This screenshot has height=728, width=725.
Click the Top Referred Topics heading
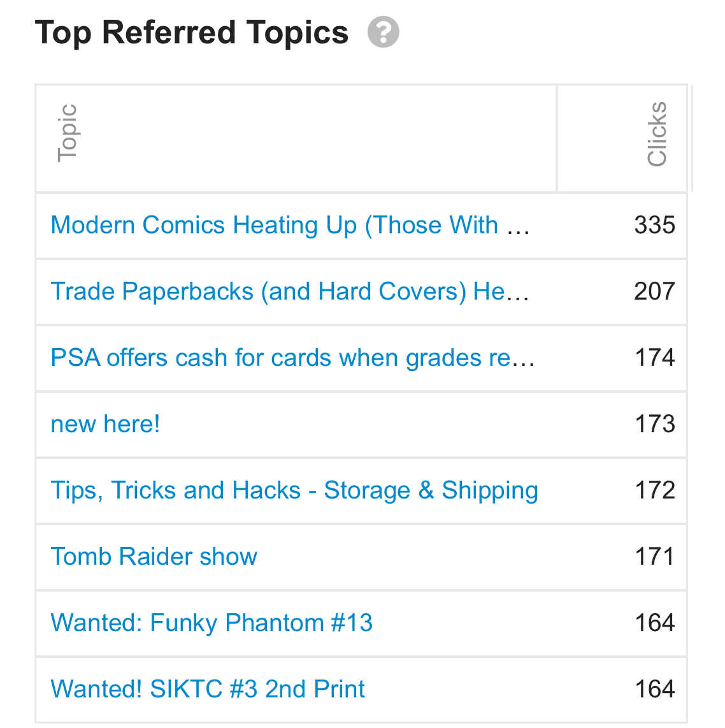tap(192, 33)
